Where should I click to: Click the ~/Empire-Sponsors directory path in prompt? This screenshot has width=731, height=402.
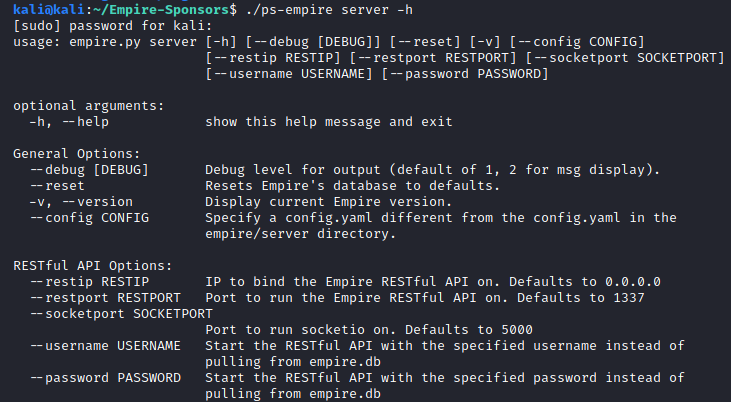pyautogui.click(x=161, y=9)
